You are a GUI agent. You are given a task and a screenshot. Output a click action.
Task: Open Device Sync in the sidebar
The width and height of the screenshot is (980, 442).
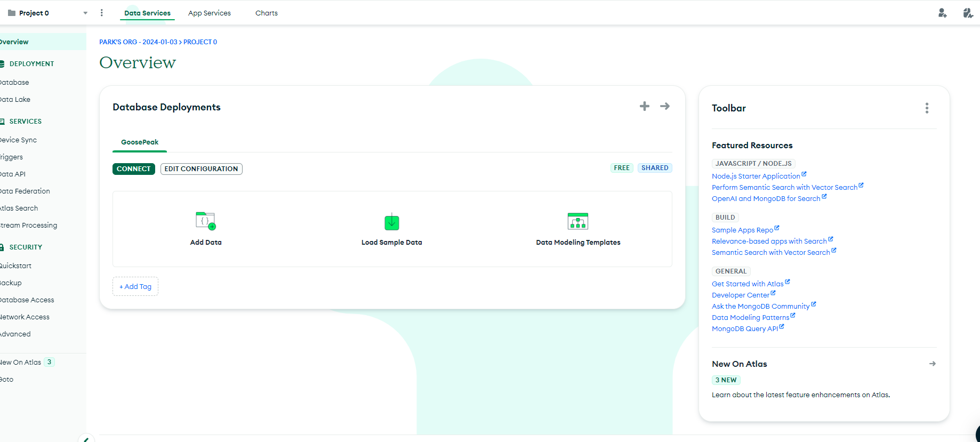[x=19, y=140]
